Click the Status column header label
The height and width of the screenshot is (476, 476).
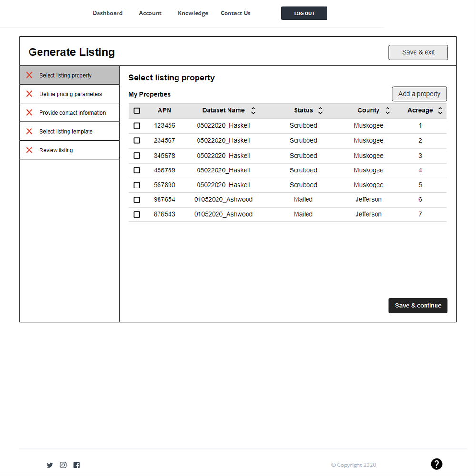click(303, 110)
